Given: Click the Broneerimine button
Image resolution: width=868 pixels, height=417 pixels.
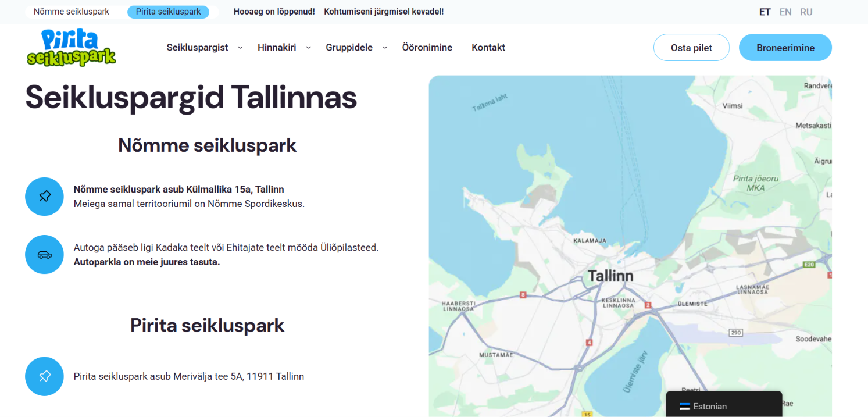Looking at the screenshot, I should (785, 48).
